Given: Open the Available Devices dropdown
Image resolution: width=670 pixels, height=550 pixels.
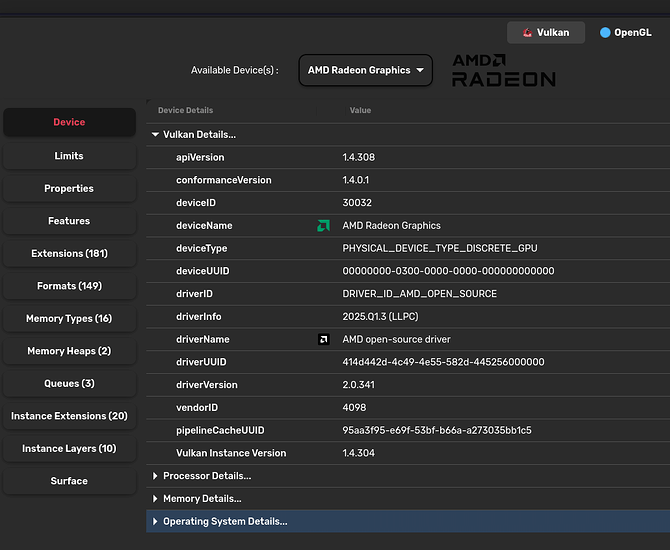Looking at the screenshot, I should [x=365, y=70].
